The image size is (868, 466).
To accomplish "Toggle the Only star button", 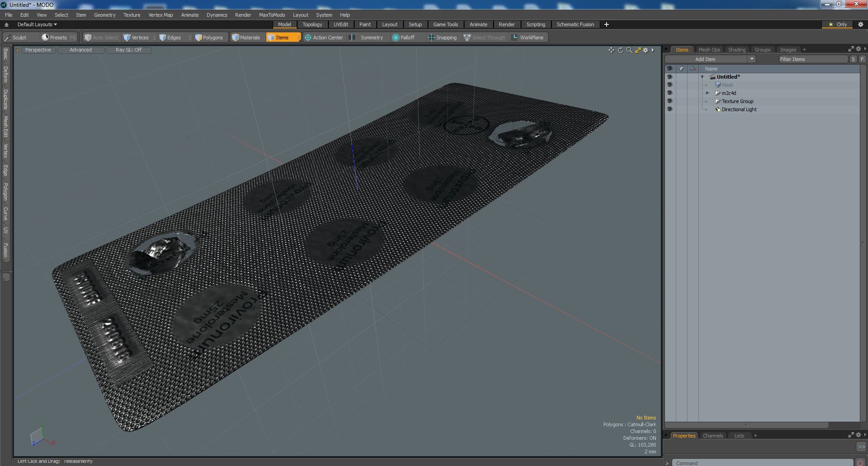I will pyautogui.click(x=838, y=24).
